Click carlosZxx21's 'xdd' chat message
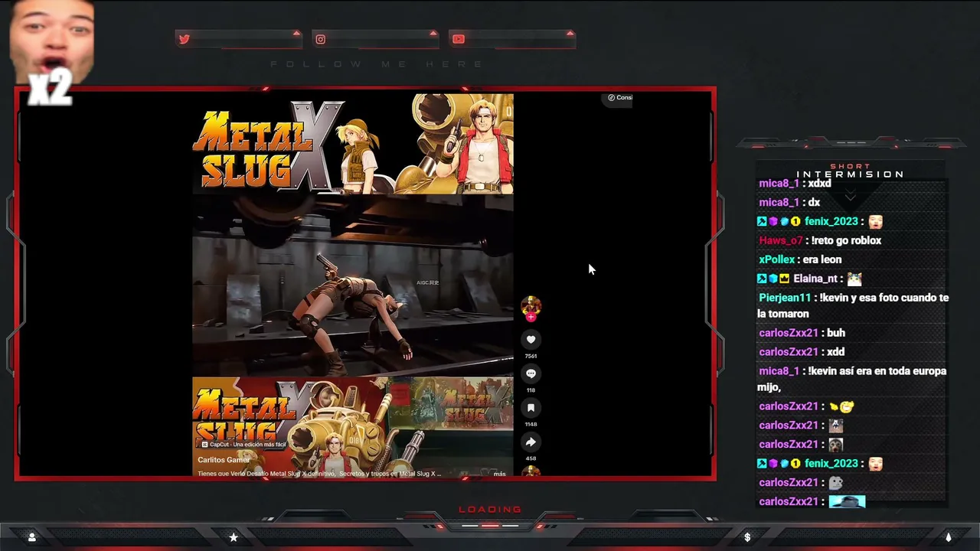 [x=836, y=352]
